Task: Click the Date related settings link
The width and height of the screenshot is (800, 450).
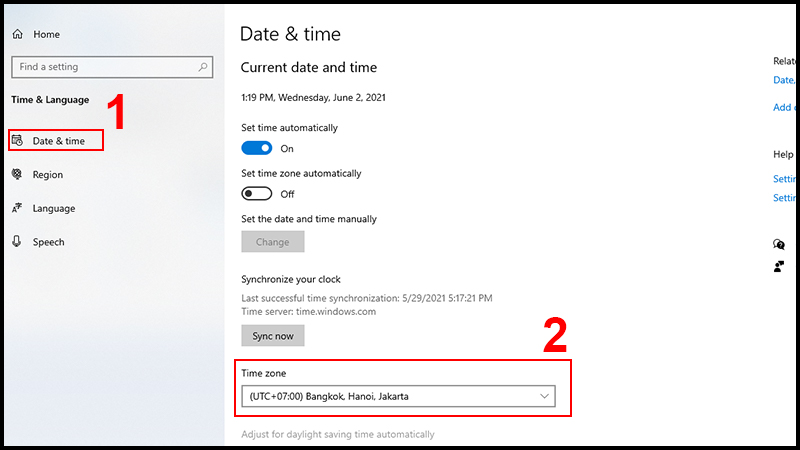Action: click(x=784, y=80)
